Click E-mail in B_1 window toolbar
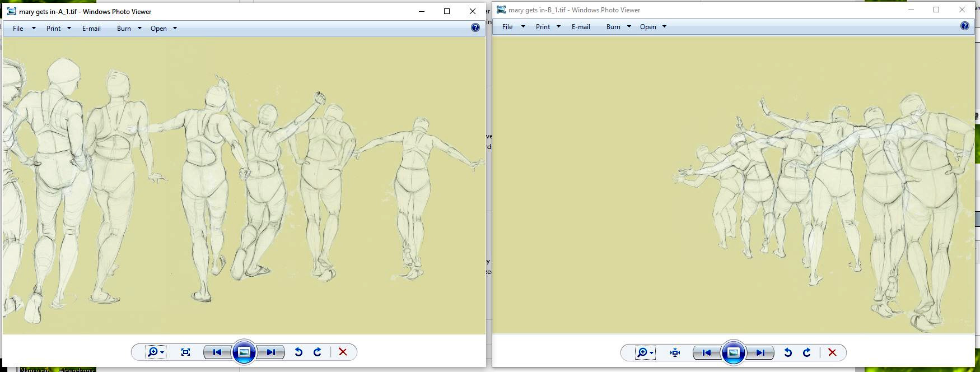Viewport: 980px width, 372px height. [581, 27]
